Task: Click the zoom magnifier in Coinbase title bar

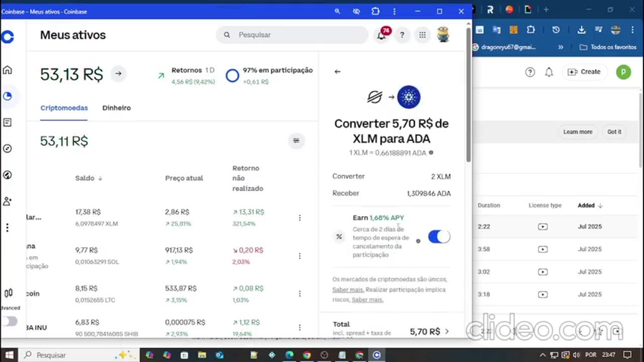Action: tap(338, 11)
